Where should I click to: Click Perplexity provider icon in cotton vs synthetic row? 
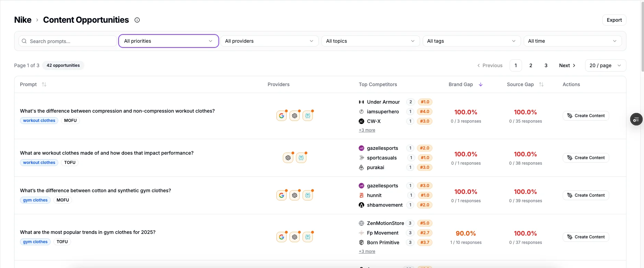click(x=308, y=195)
